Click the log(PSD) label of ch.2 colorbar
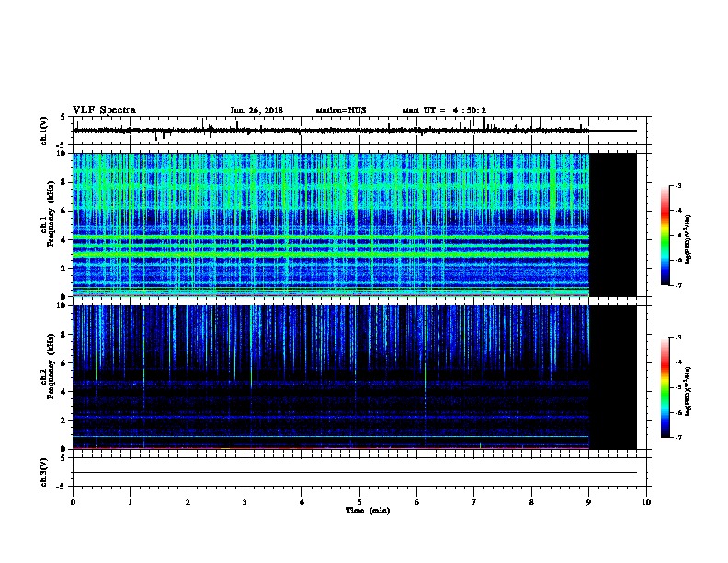 pyautogui.click(x=688, y=391)
